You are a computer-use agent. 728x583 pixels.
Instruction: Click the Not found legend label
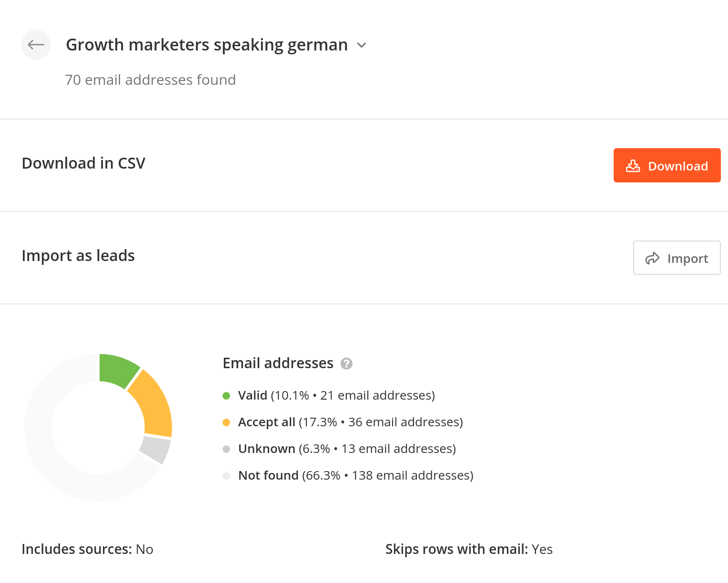(x=268, y=476)
